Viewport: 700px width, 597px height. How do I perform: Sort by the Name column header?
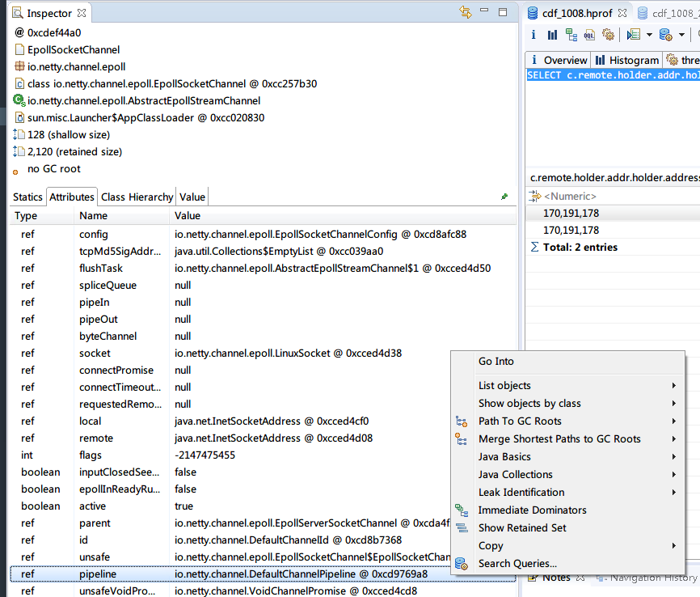pyautogui.click(x=121, y=216)
